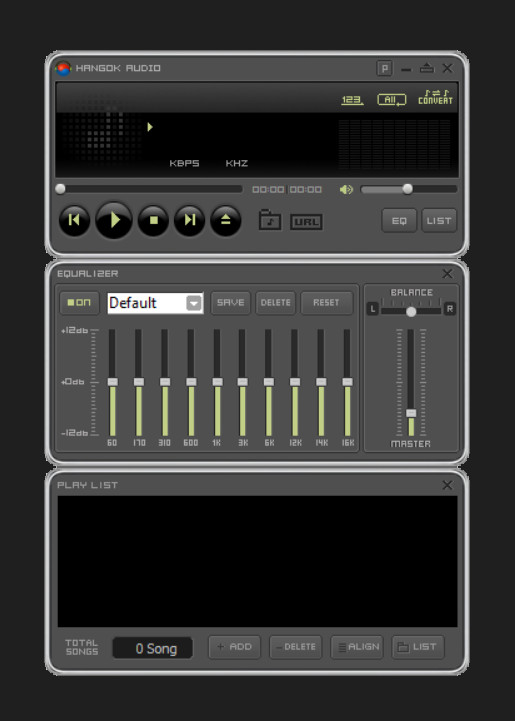Open the Convert tool
This screenshot has height=721, width=515.
pos(435,97)
